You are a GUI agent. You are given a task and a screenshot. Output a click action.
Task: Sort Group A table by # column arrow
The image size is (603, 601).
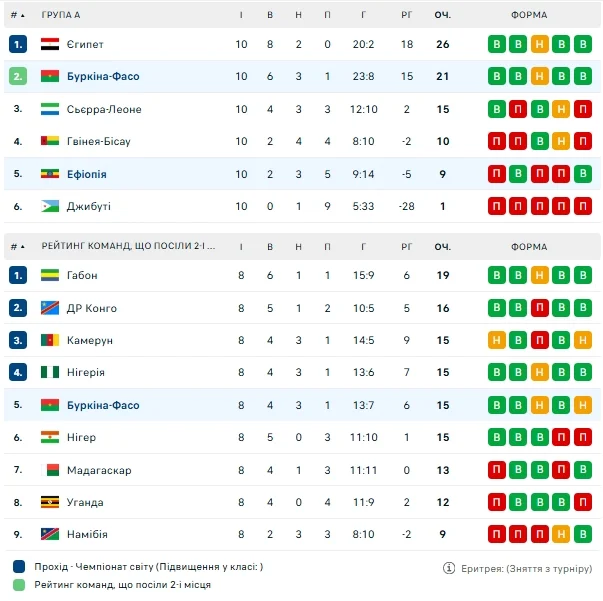pyautogui.click(x=23, y=15)
